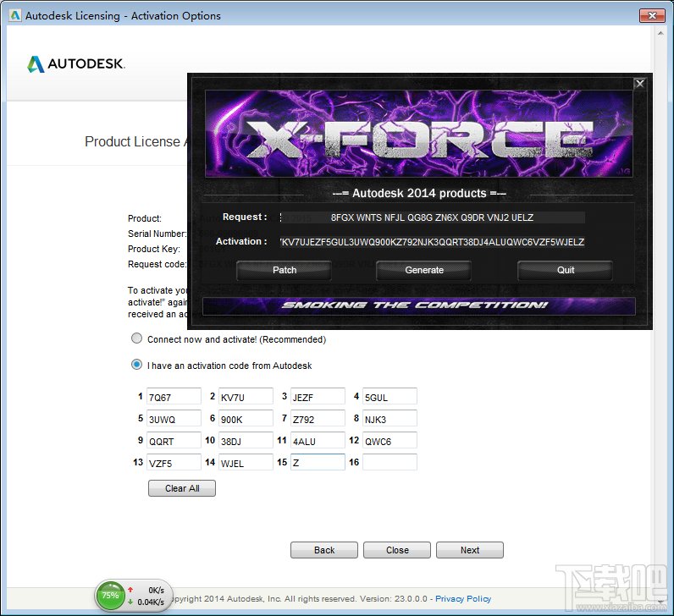
Task: Click activation field 8 containing NJK3
Action: click(x=389, y=418)
